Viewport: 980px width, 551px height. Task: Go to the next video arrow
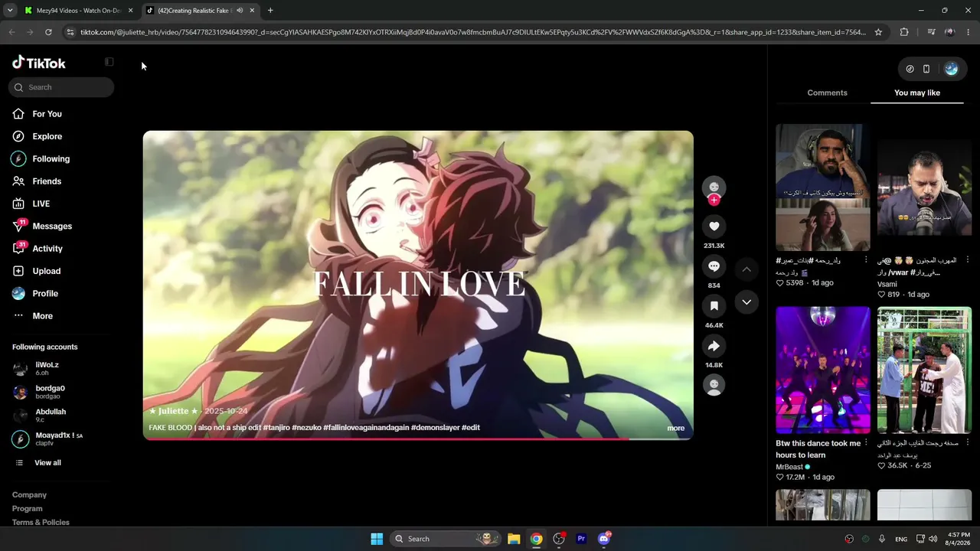click(x=746, y=302)
